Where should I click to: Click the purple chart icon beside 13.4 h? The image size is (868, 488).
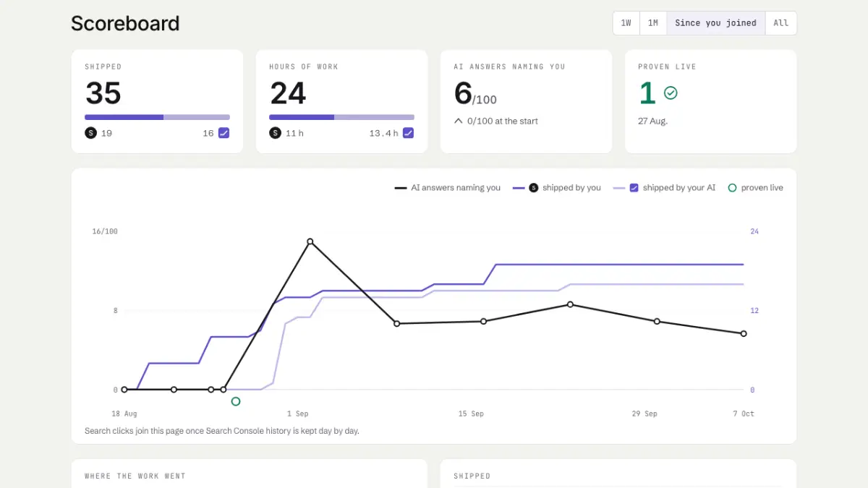click(409, 133)
